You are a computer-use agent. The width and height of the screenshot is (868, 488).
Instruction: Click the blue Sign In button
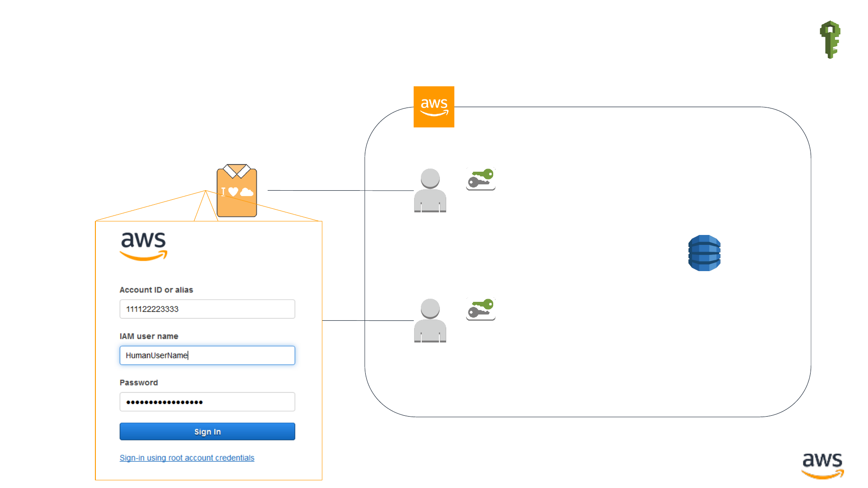tap(208, 432)
